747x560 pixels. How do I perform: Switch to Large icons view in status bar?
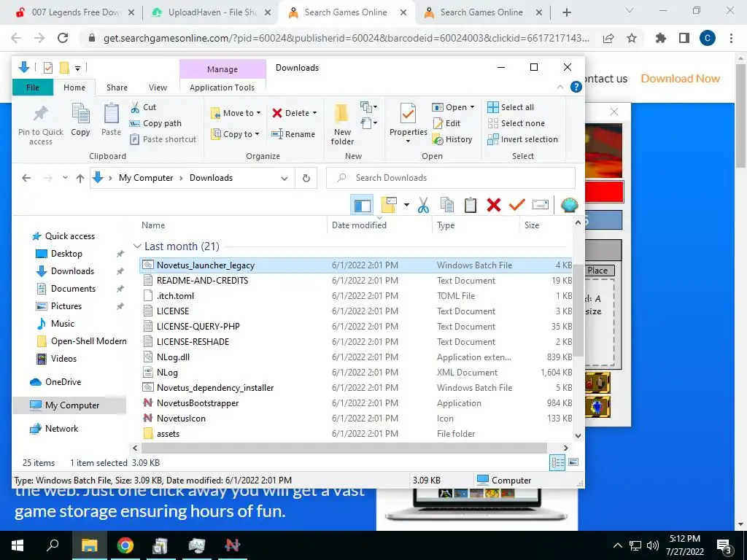tap(573, 462)
